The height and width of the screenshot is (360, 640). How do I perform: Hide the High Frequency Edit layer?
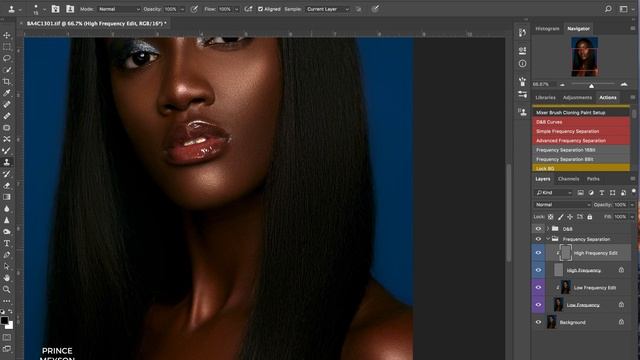[x=538, y=253]
